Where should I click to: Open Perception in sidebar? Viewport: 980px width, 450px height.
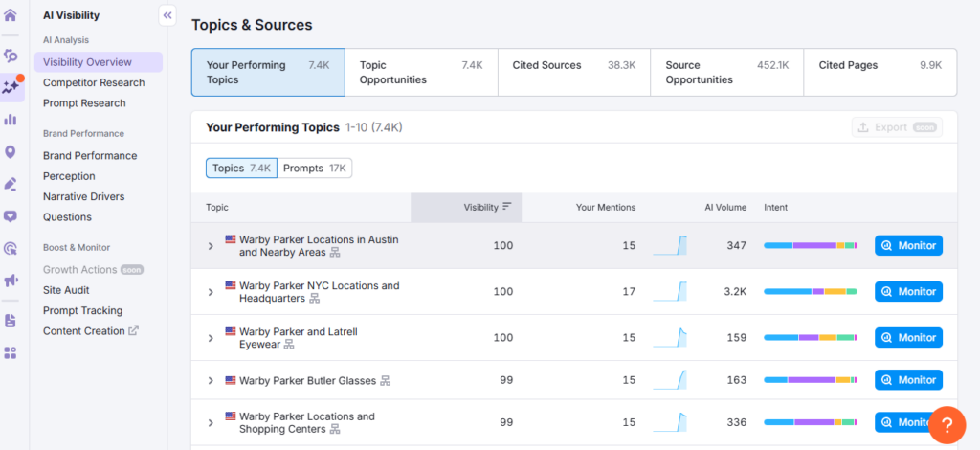pos(69,176)
